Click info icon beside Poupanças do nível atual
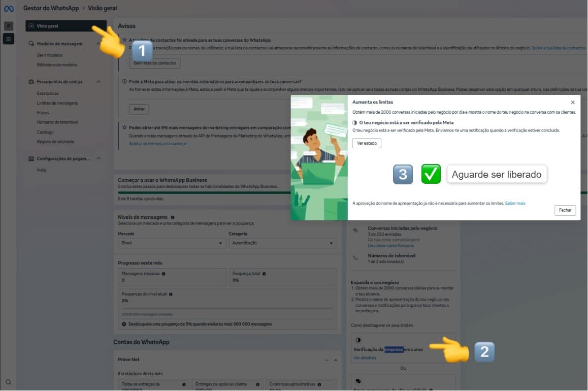Screen dimensions: 588x391 (171, 295)
